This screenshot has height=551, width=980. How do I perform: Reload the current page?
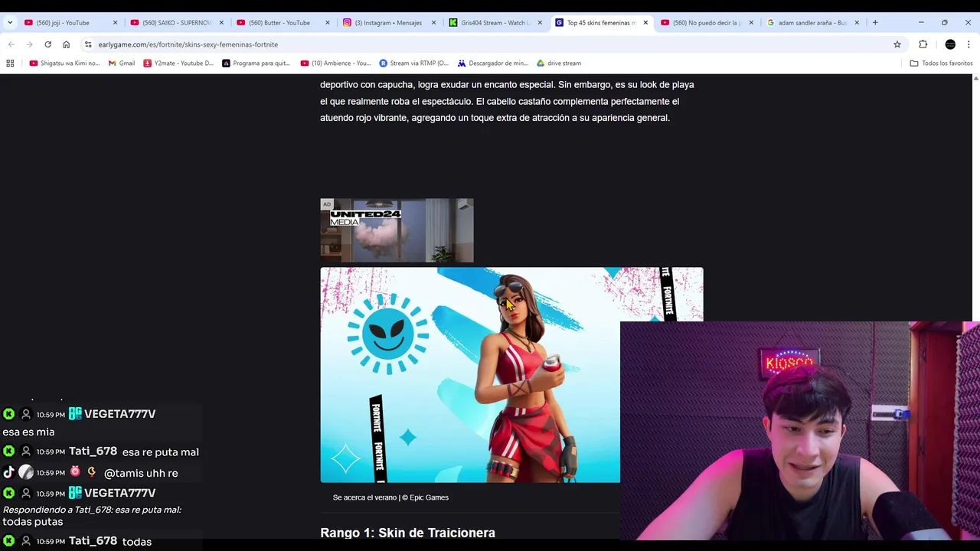click(47, 44)
